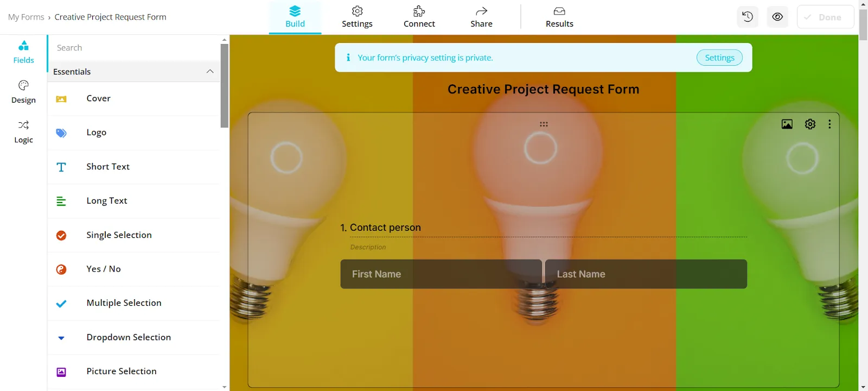The image size is (868, 391).
Task: Open the Logic panel
Action: (x=23, y=132)
